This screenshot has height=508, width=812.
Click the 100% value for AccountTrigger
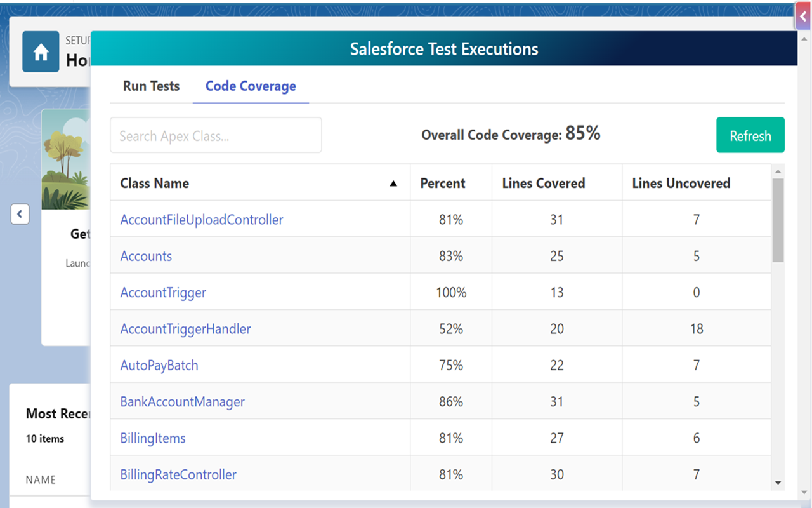[451, 293]
